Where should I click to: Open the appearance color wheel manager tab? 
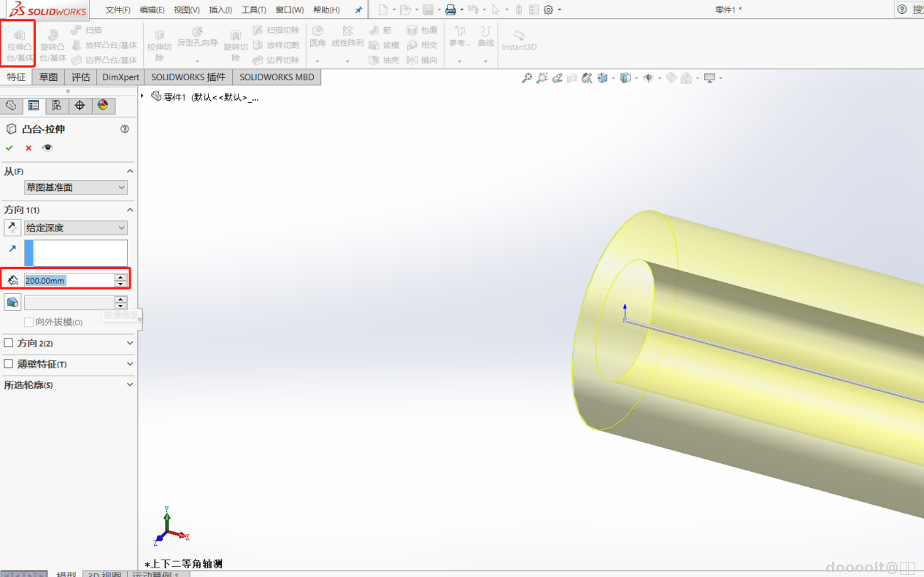[x=103, y=105]
